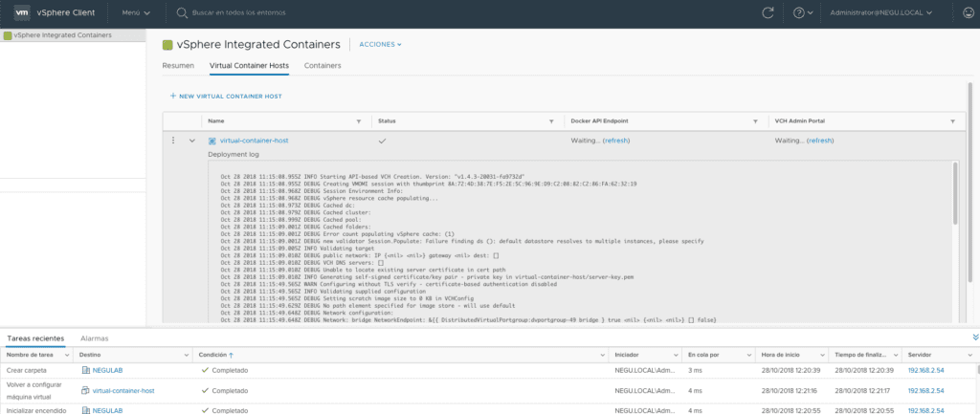This screenshot has width=980, height=414.
Task: Open NEGULAB link in Inicializar encendido row
Action: tap(107, 411)
